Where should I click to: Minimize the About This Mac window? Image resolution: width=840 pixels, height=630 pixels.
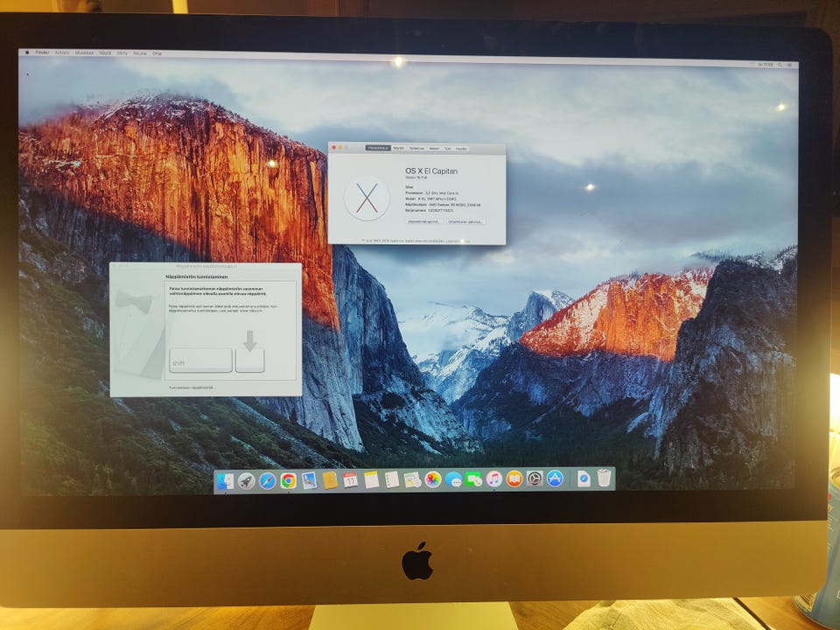340,147
